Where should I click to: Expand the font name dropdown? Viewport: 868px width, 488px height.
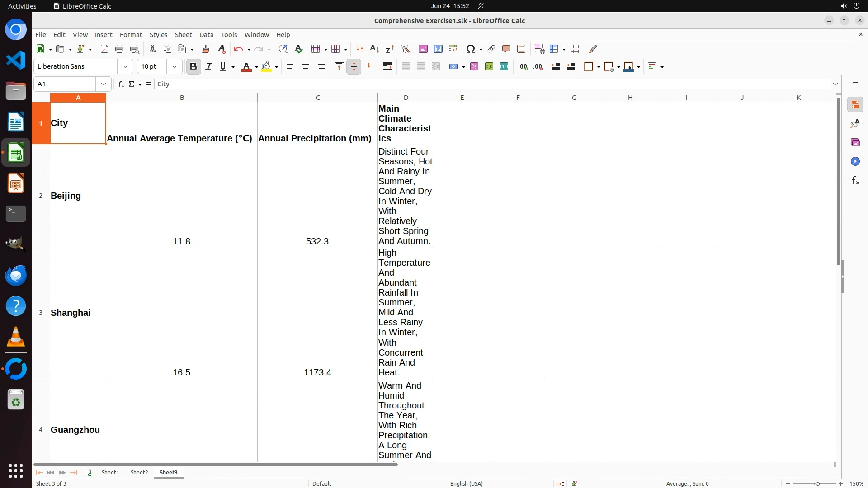coord(125,67)
